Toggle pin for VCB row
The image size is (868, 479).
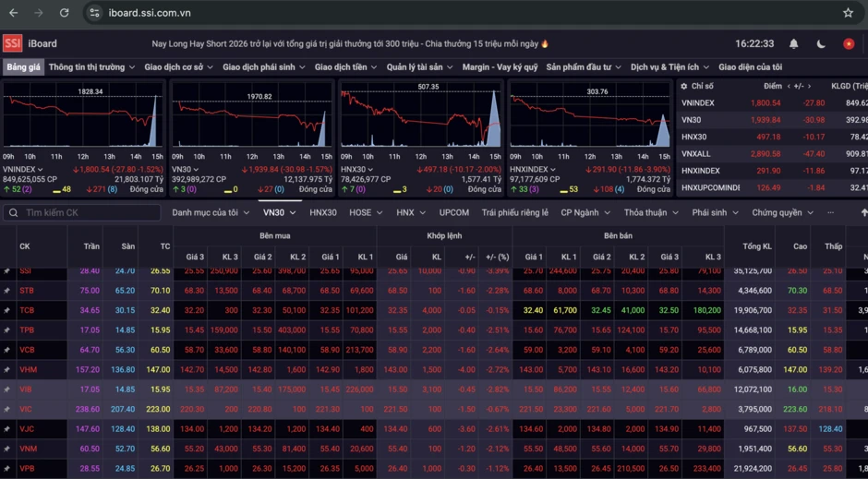6,350
